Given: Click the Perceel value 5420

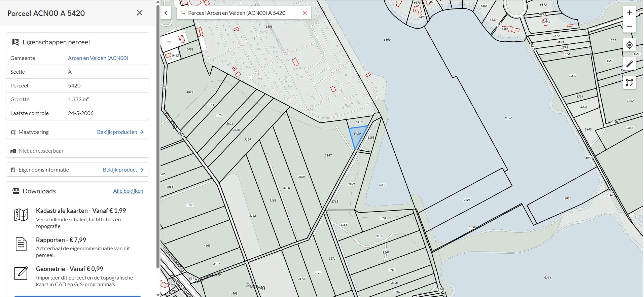Looking at the screenshot, I should (74, 85).
